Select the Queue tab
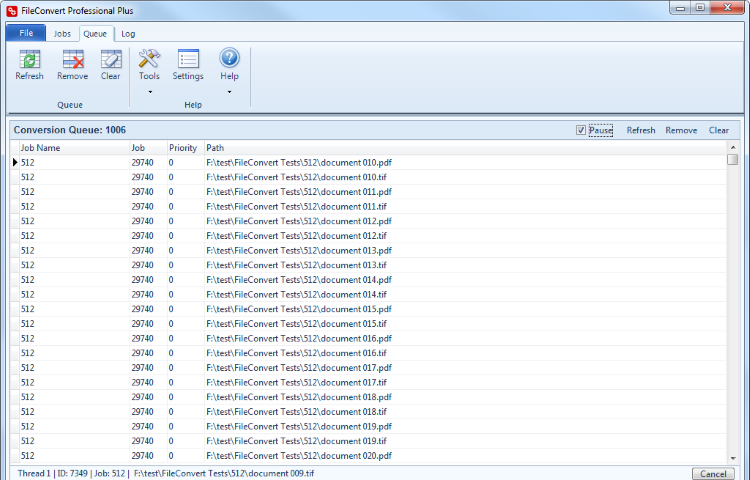Image resolution: width=750 pixels, height=480 pixels. point(95,33)
